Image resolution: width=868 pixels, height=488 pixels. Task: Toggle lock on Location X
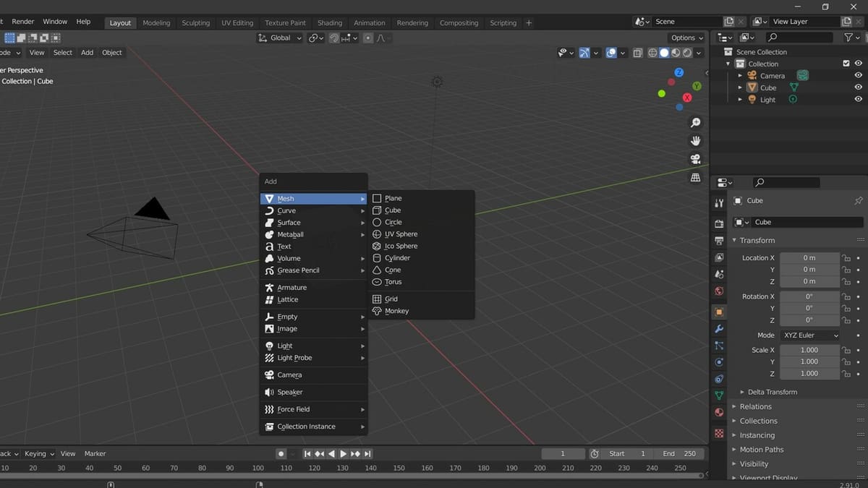click(x=846, y=257)
